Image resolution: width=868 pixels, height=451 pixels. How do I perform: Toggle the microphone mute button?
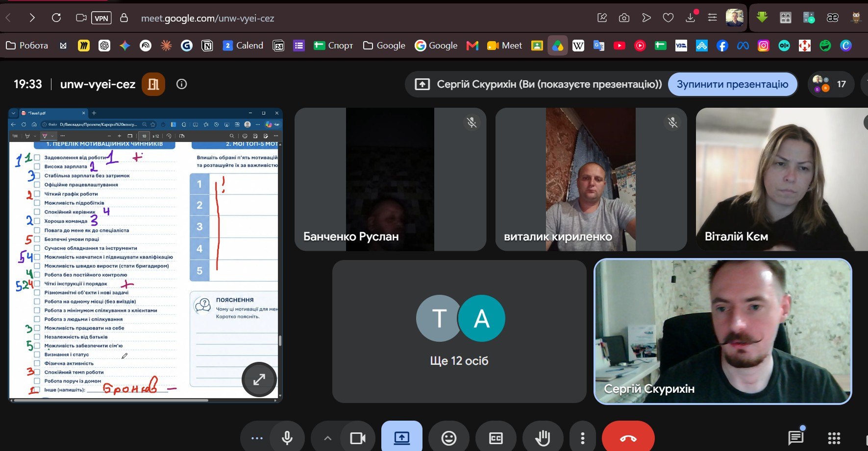(x=287, y=437)
